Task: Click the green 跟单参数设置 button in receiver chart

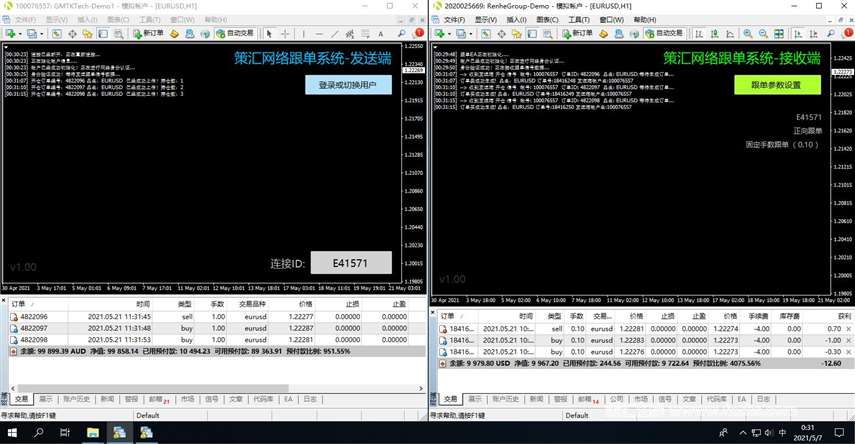Action: pyautogui.click(x=777, y=85)
